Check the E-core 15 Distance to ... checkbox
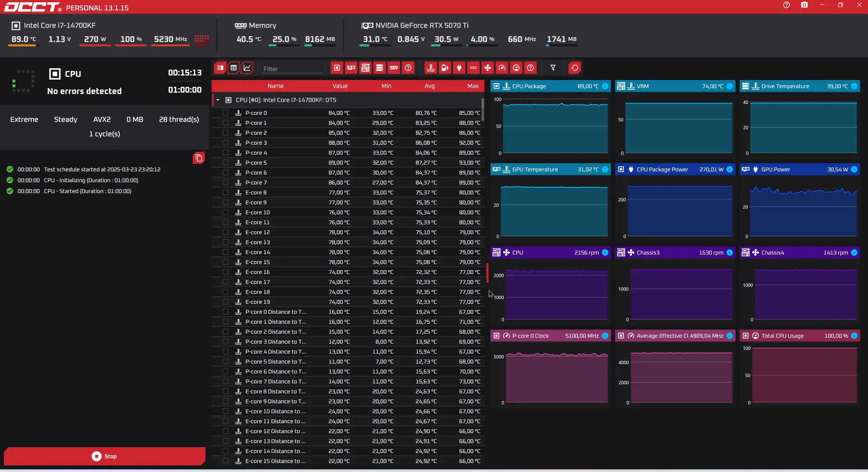868x472 pixels. [226, 461]
